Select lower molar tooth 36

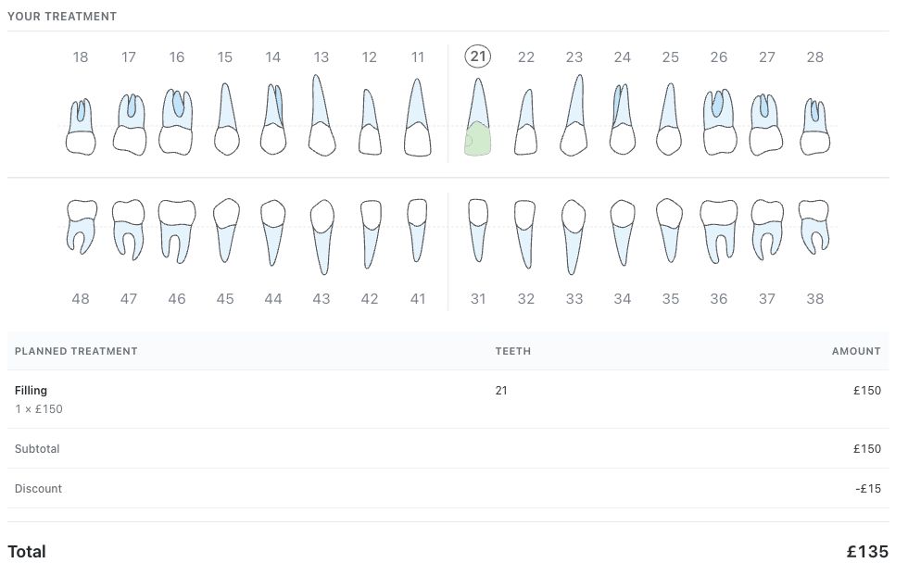click(x=719, y=231)
